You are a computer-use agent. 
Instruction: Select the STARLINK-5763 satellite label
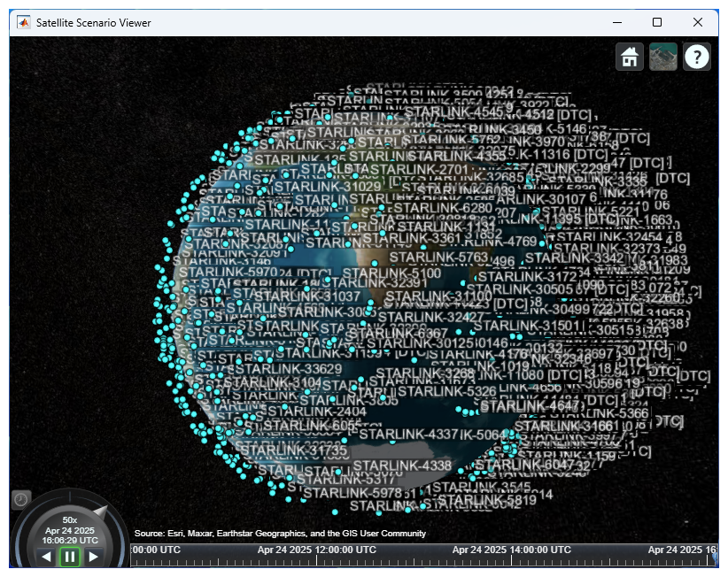(438, 257)
